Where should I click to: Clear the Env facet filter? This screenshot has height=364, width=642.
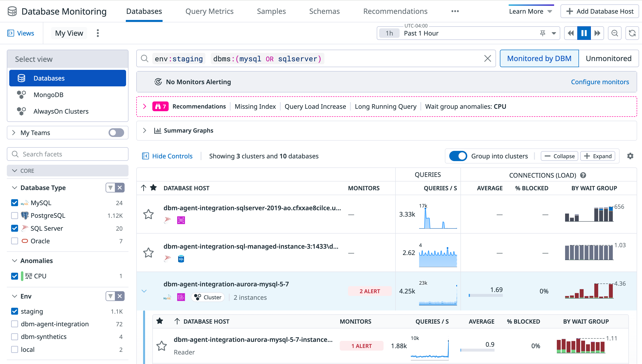tap(120, 296)
